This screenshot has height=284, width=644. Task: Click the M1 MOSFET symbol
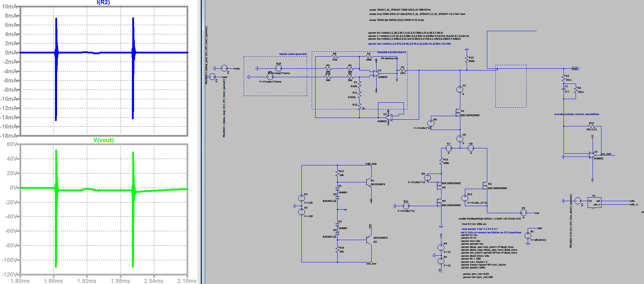(x=458, y=113)
